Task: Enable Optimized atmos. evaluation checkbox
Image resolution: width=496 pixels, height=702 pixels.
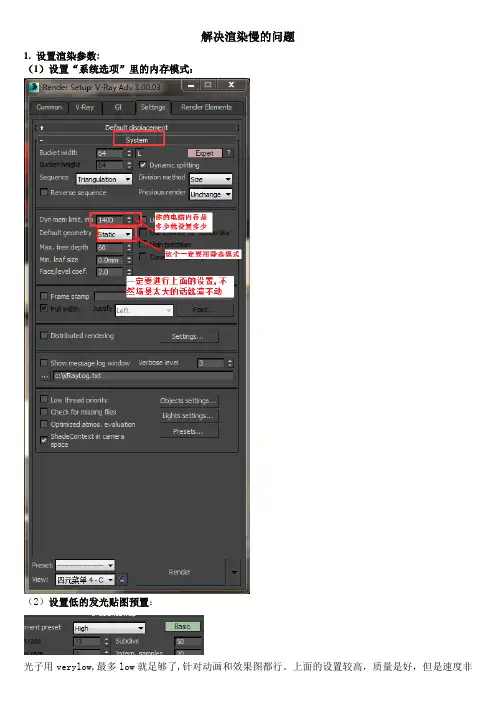Action: click(44, 424)
